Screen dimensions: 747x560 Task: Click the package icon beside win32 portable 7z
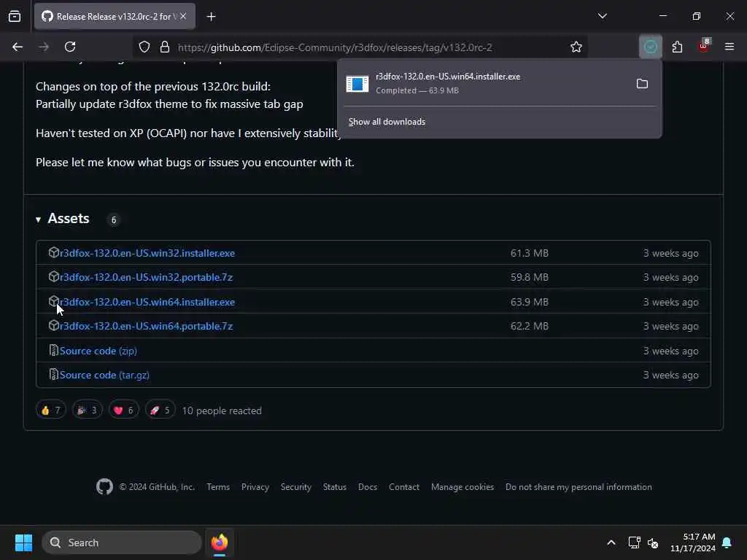coord(54,276)
